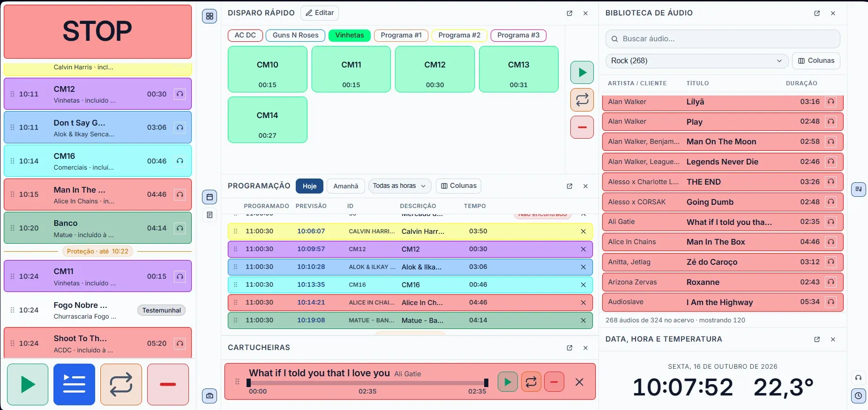868x410 pixels.
Task: Fire the CM13 quick pad
Action: pyautogui.click(x=519, y=69)
